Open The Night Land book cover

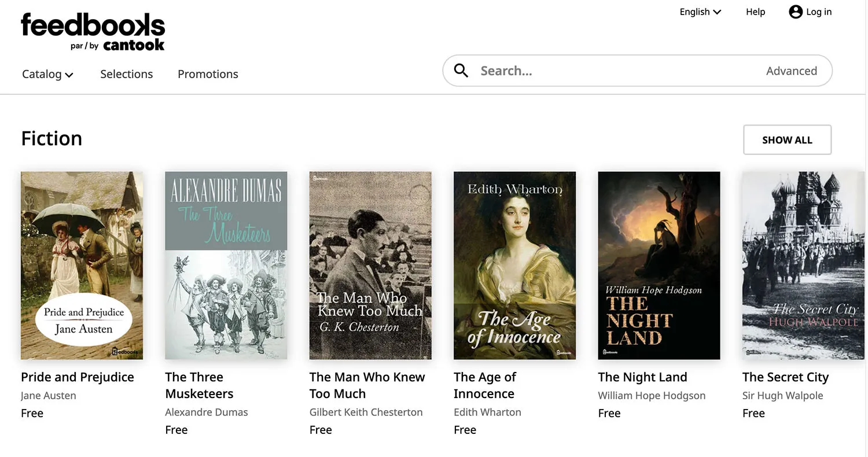tap(659, 265)
